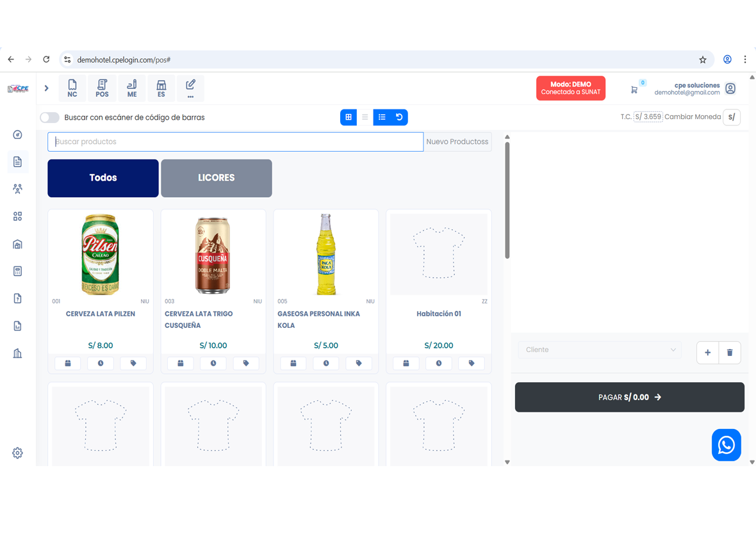Open stock icon under Habitación 01
The width and height of the screenshot is (756, 534).
click(406, 363)
